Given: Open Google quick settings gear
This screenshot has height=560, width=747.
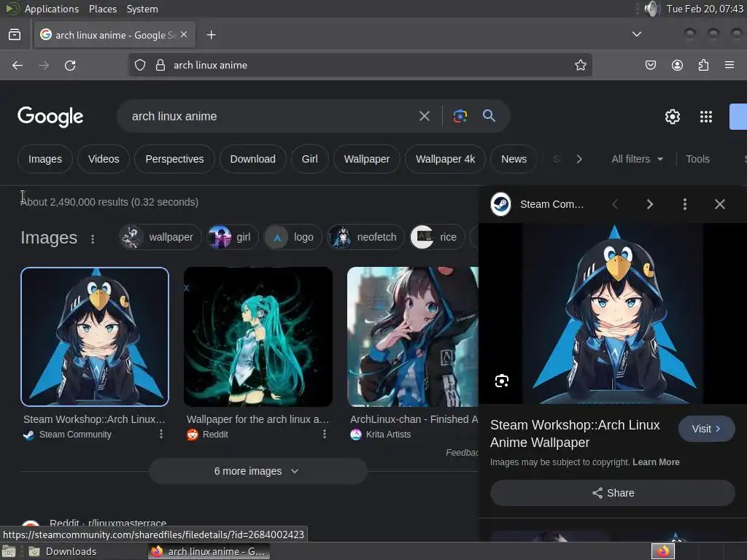Looking at the screenshot, I should coord(672,117).
